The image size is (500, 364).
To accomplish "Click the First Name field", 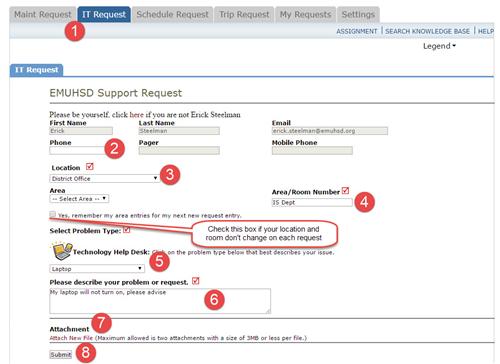I will [x=81, y=131].
